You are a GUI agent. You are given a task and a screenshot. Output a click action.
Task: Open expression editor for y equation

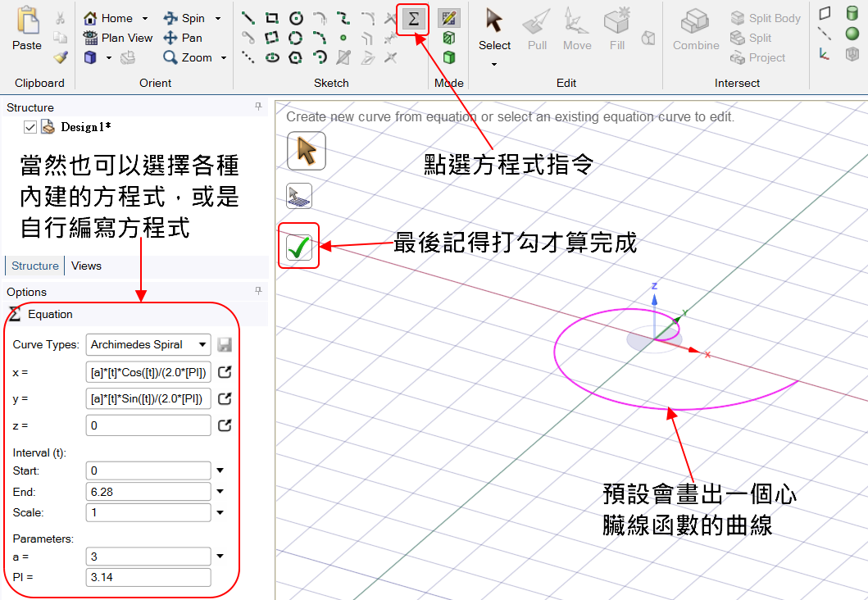tap(225, 398)
